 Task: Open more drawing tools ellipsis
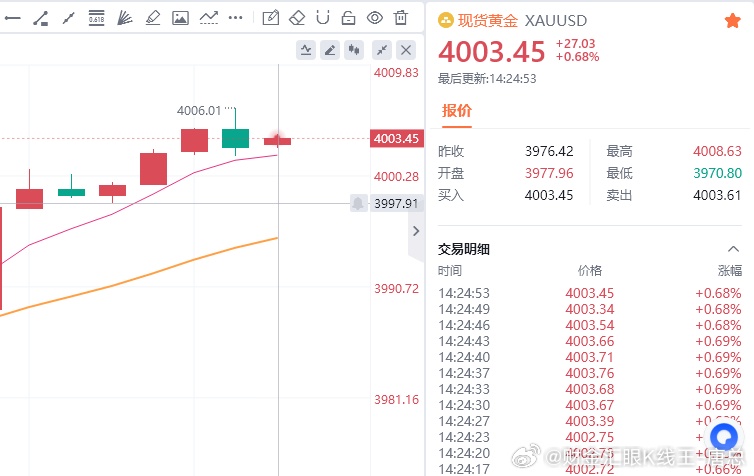coord(236,18)
